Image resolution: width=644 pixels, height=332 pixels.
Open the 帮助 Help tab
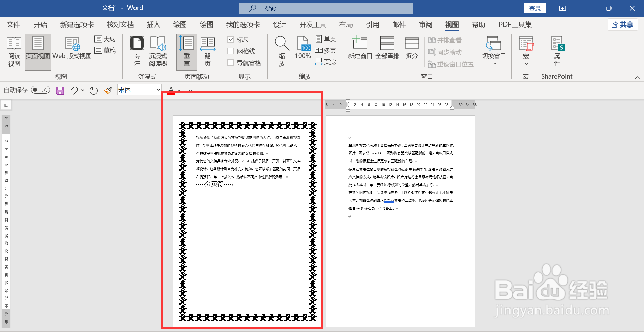click(x=479, y=25)
